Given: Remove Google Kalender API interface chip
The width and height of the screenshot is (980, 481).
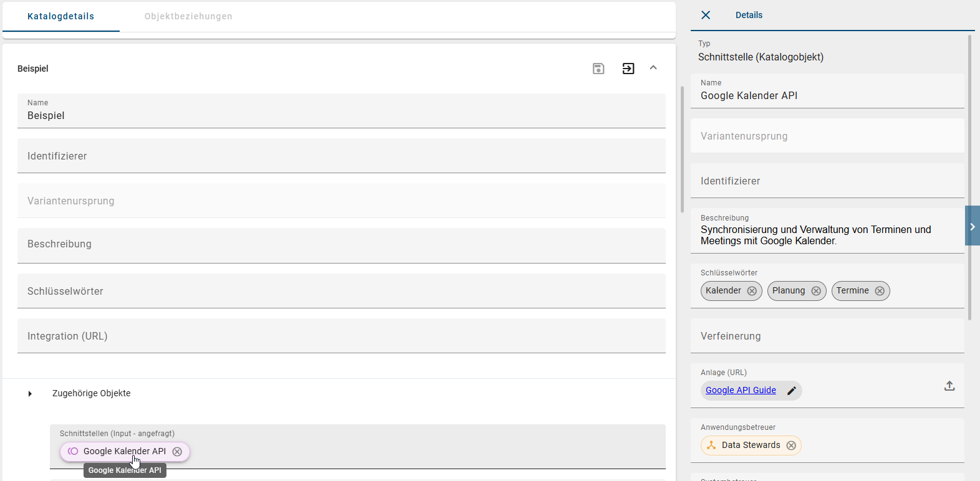Looking at the screenshot, I should [177, 452].
